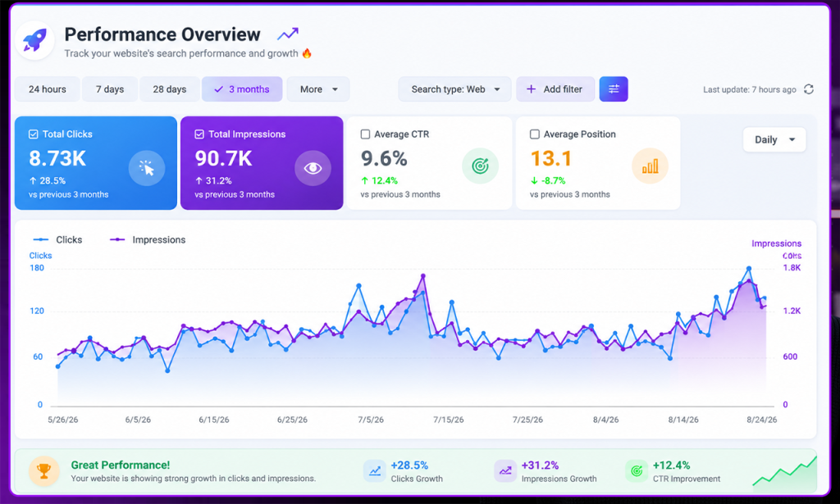Select the 28 days tab

coord(169,89)
